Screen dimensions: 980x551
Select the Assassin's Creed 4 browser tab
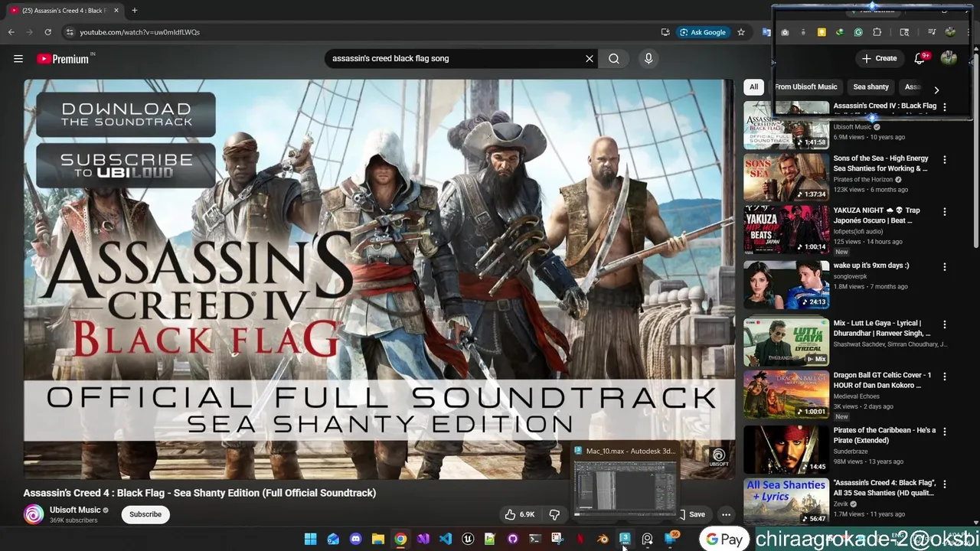(x=64, y=10)
